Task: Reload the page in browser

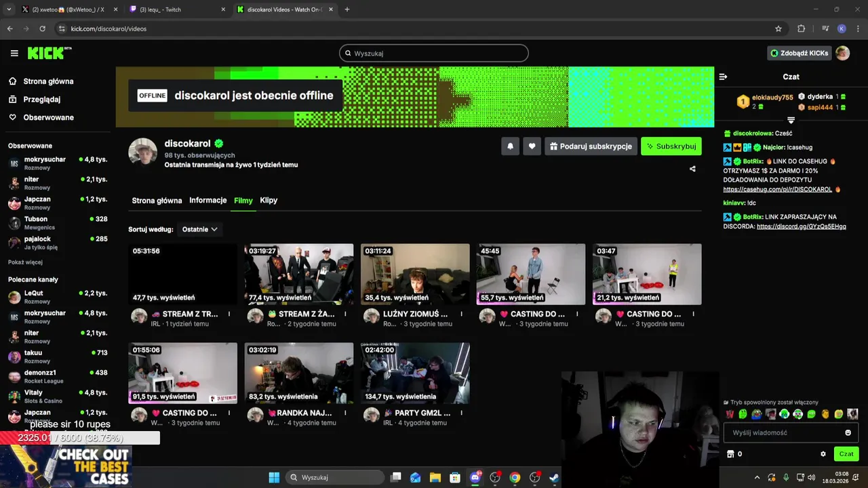Action: pos(42,28)
